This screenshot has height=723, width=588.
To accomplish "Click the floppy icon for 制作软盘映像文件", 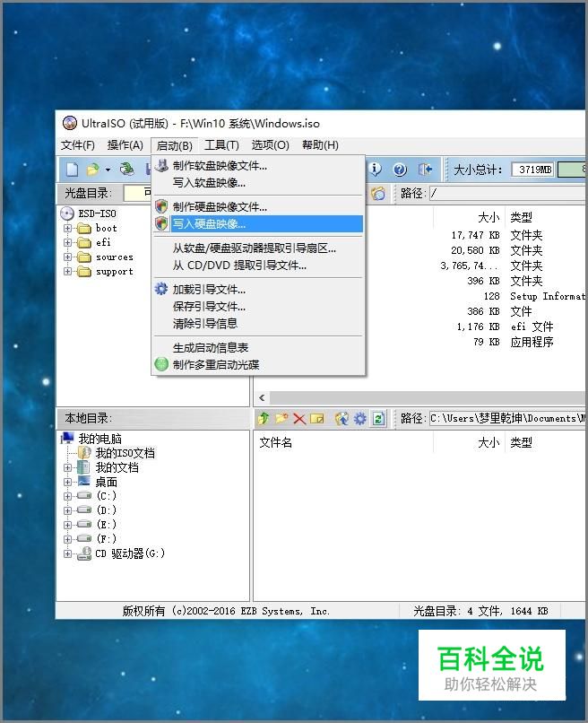I will pos(161,166).
